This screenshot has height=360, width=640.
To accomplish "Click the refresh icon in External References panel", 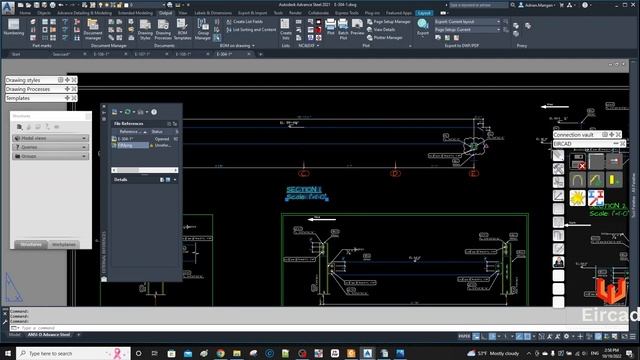I will click(x=128, y=112).
